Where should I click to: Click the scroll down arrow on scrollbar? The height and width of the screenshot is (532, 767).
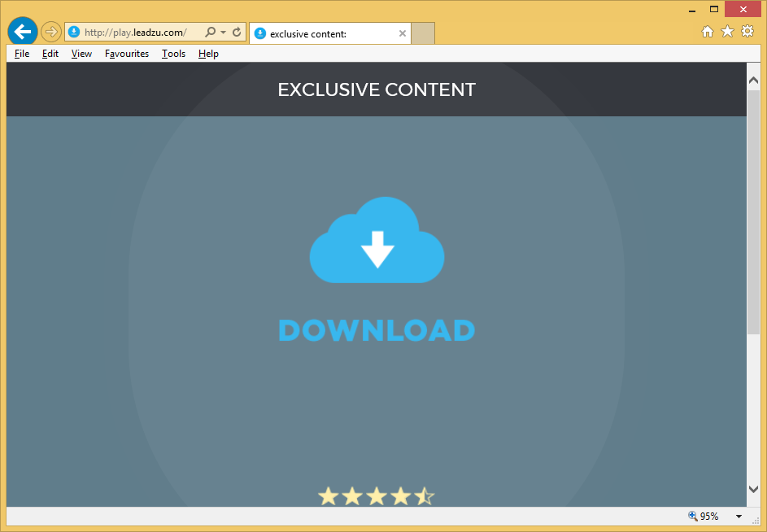point(753,489)
